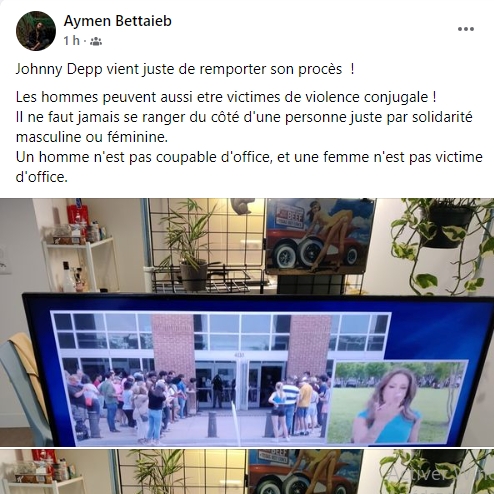Click the reporter in blue on the TV

pyautogui.click(x=388, y=405)
